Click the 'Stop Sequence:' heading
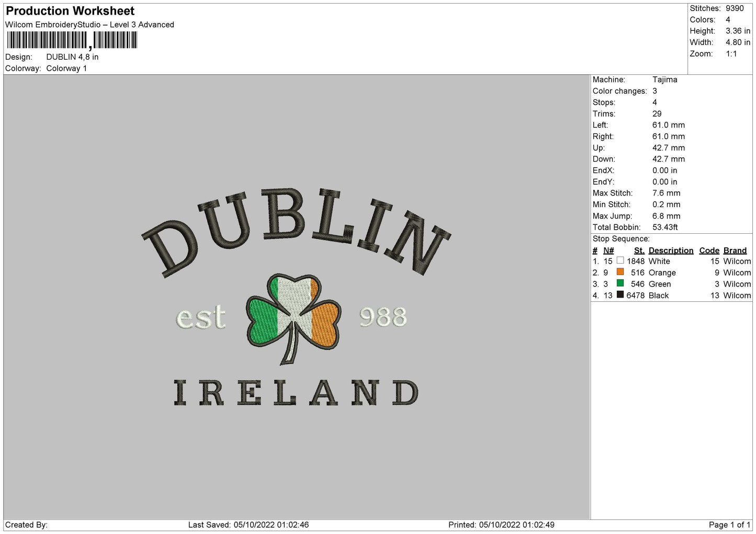Image resolution: width=756 pixels, height=534 pixels. [x=621, y=239]
